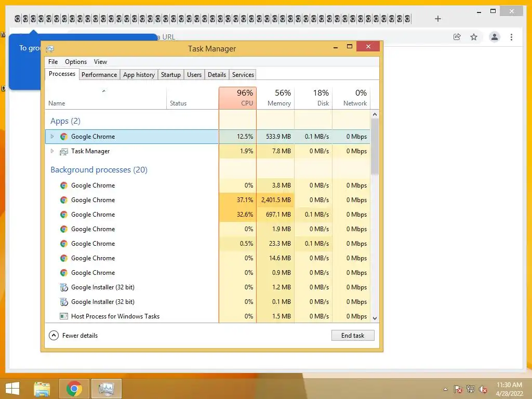The width and height of the screenshot is (532, 399).
Task: Expand Google Chrome app row arrow
Action: point(52,137)
